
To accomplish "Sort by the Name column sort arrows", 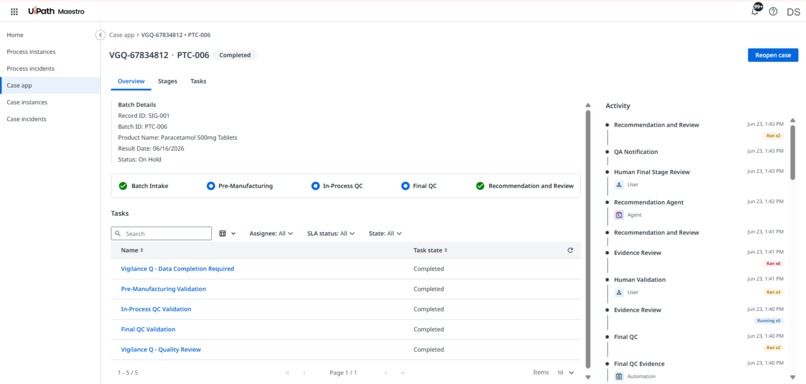I will pos(142,250).
